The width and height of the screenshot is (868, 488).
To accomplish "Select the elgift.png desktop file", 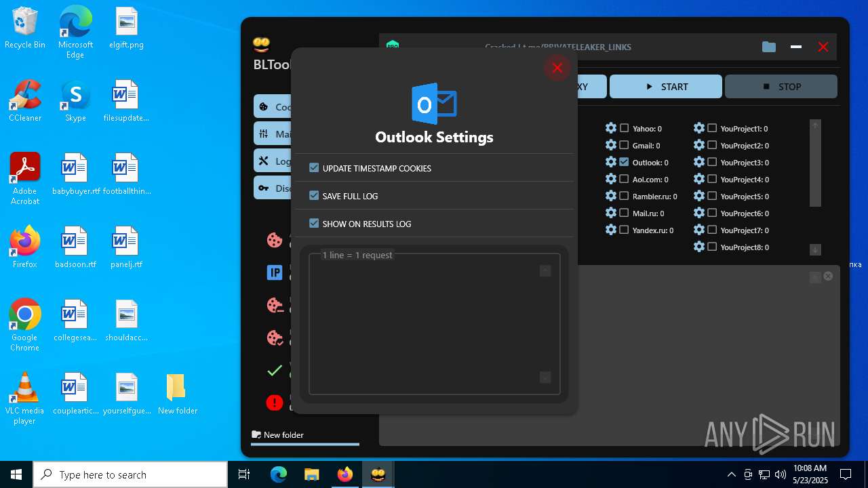I will (126, 29).
